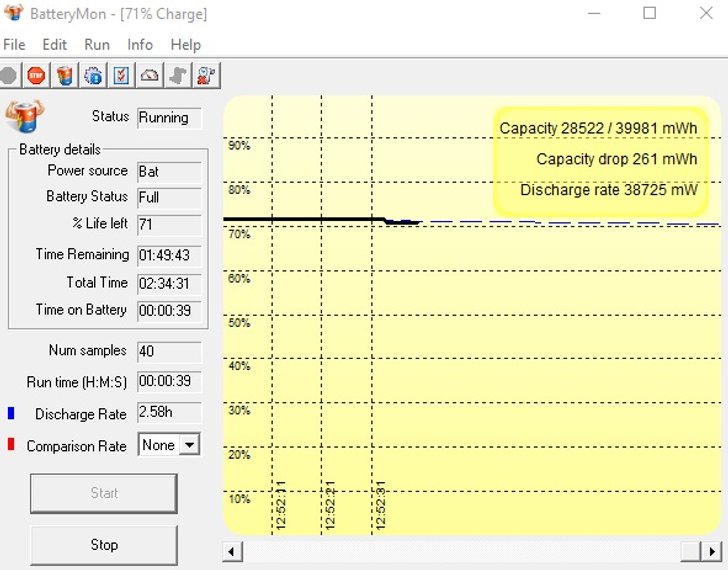
Task: Click the greyed-out figure toolbar icon
Action: [x=178, y=75]
